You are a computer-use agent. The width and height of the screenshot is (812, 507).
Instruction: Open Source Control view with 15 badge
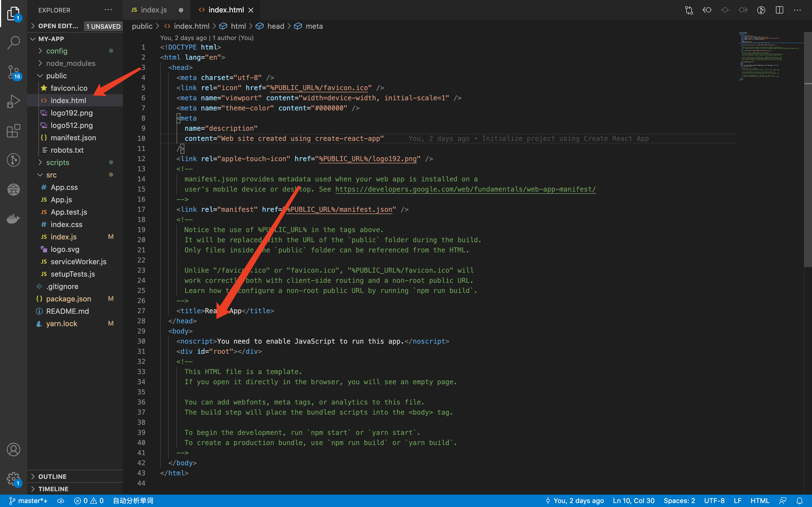(14, 72)
